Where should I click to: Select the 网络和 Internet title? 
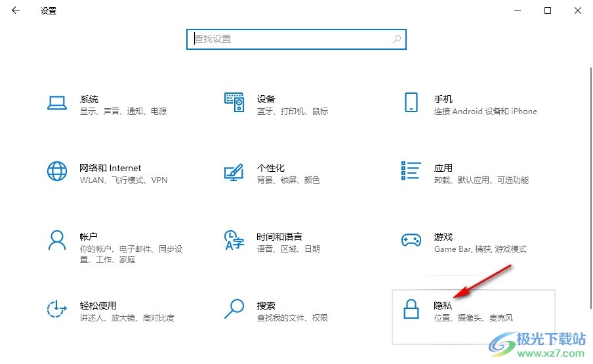coord(110,168)
